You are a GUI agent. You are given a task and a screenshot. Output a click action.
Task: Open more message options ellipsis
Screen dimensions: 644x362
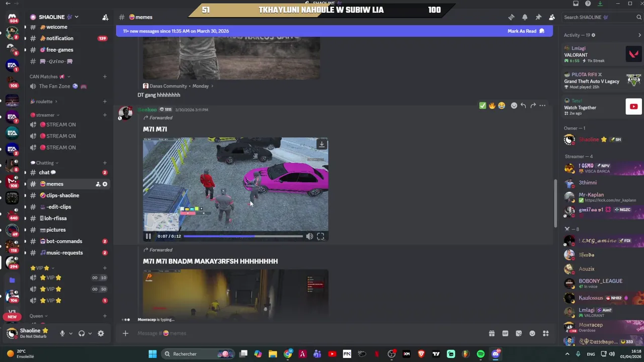pyautogui.click(x=542, y=106)
